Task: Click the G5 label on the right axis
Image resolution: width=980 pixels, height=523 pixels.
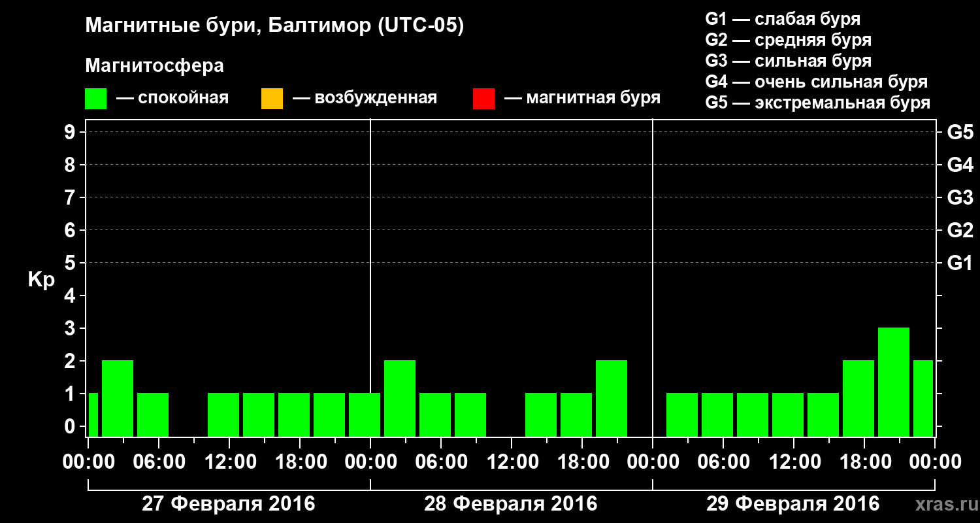Action: tap(960, 132)
